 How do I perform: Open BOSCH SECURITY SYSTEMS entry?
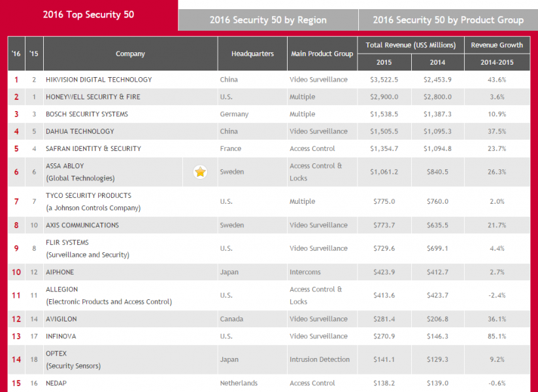pos(86,114)
